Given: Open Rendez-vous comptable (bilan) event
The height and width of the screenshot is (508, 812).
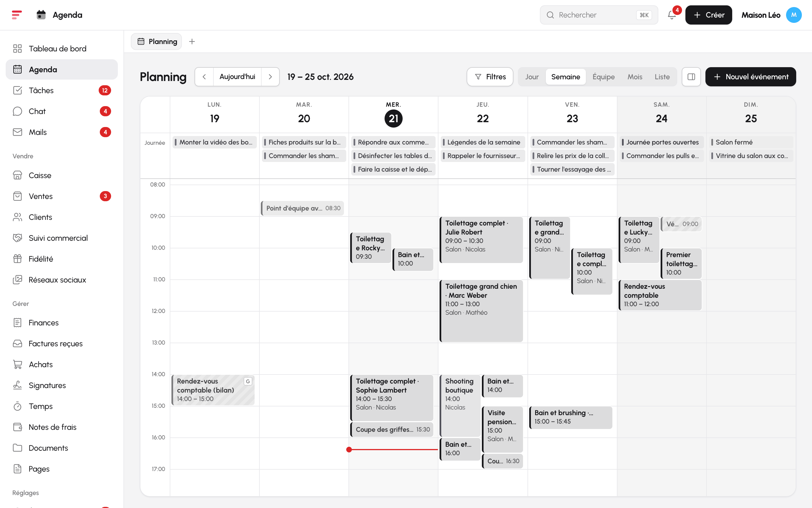Looking at the screenshot, I should 213,390.
